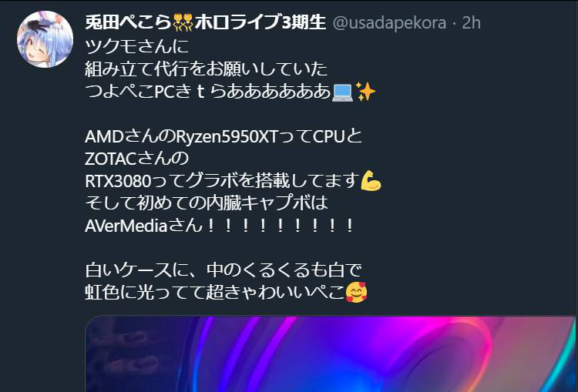This screenshot has width=578, height=392.
Task: Click the emoji pair in the display name
Action: pyautogui.click(x=183, y=22)
